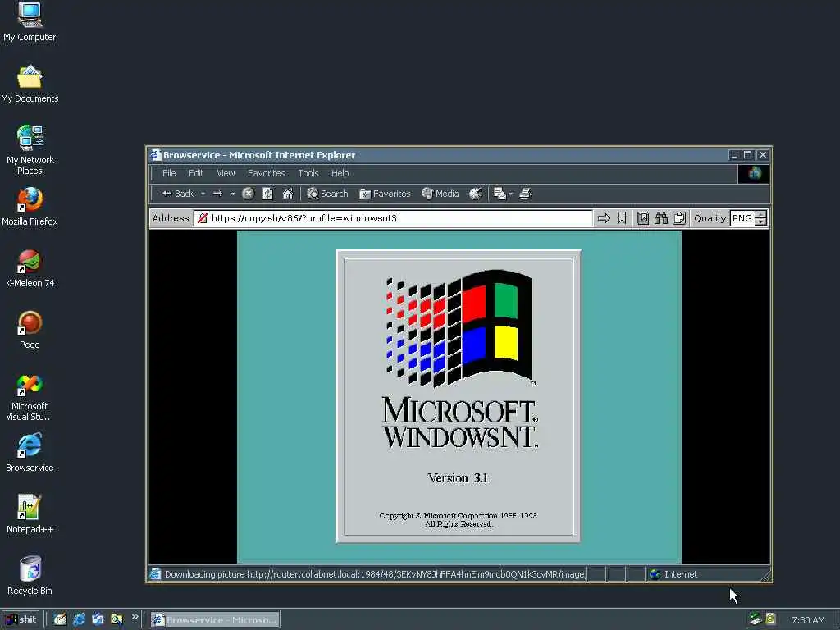Open the Start menu button

pos(21,620)
